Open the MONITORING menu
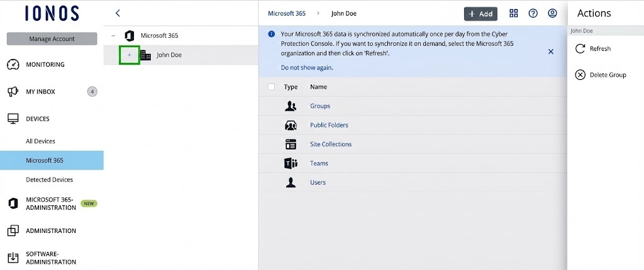This screenshot has width=644, height=270. point(45,65)
